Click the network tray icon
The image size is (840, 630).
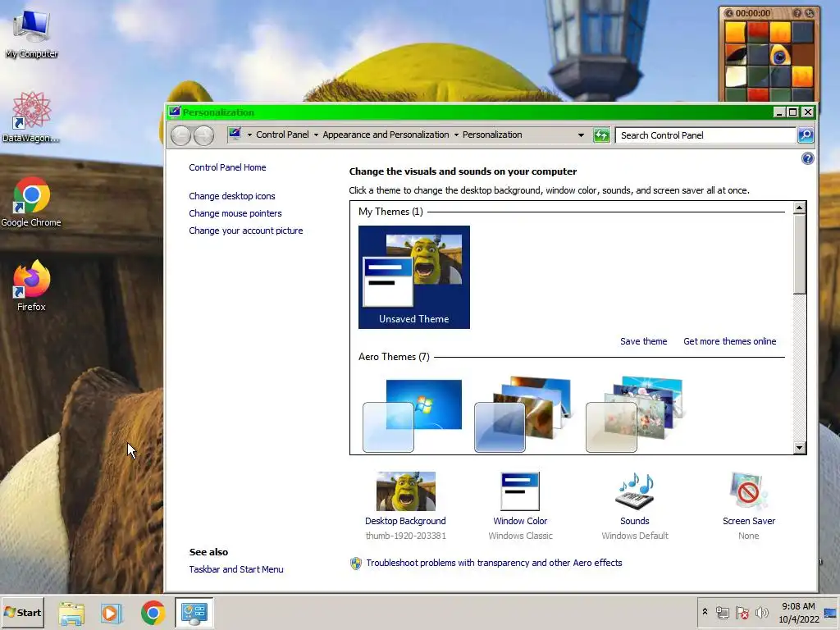[x=722, y=612]
